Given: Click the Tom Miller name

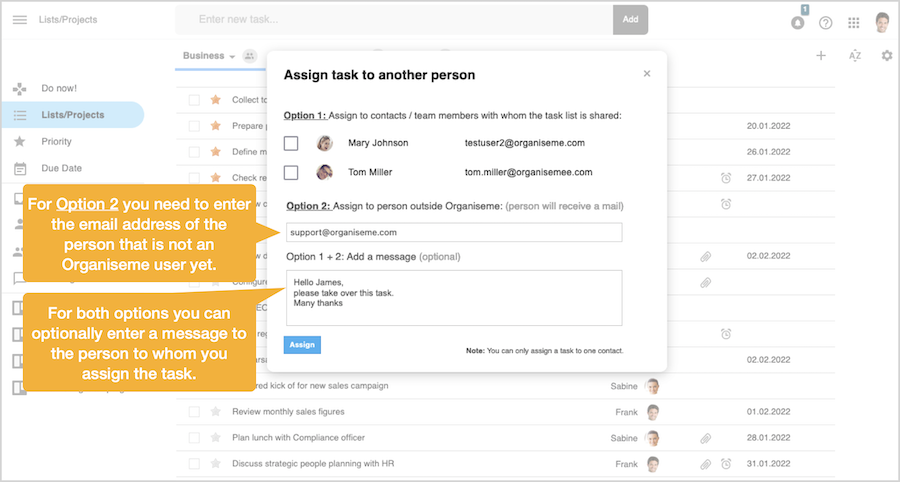Looking at the screenshot, I should [370, 172].
